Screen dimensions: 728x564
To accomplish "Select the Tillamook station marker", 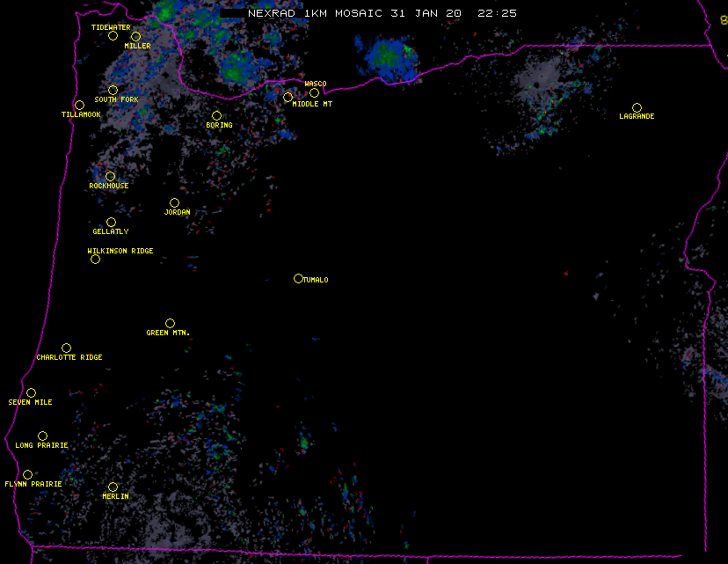I will 79,105.
